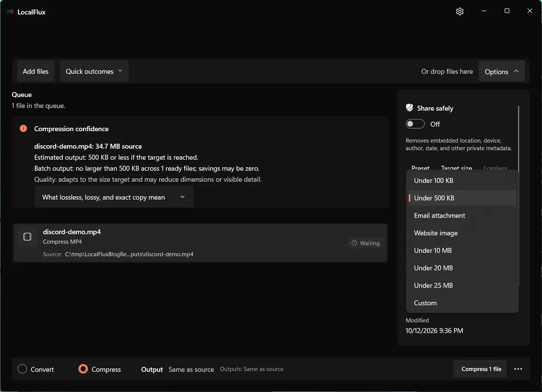542x392 pixels.
Task: Click the Modified date 10/12/2026 9:36 PM
Action: point(434,331)
